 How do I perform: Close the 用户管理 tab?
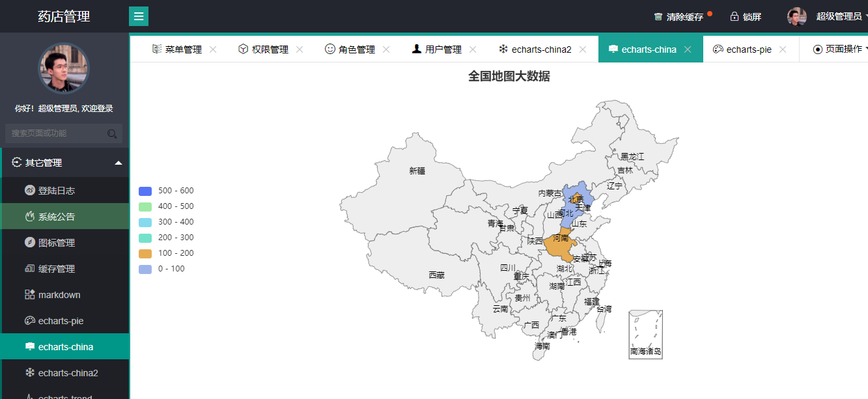473,49
